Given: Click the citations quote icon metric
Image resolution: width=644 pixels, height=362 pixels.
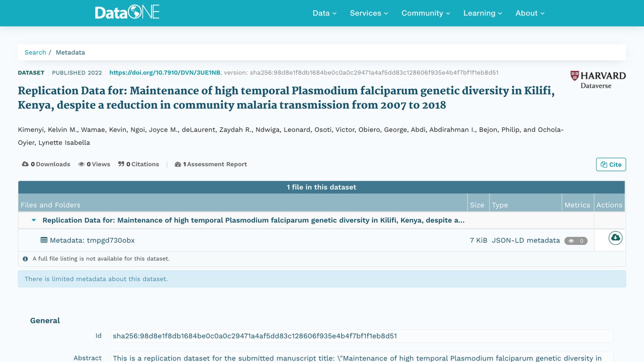Looking at the screenshot, I should coord(121,164).
